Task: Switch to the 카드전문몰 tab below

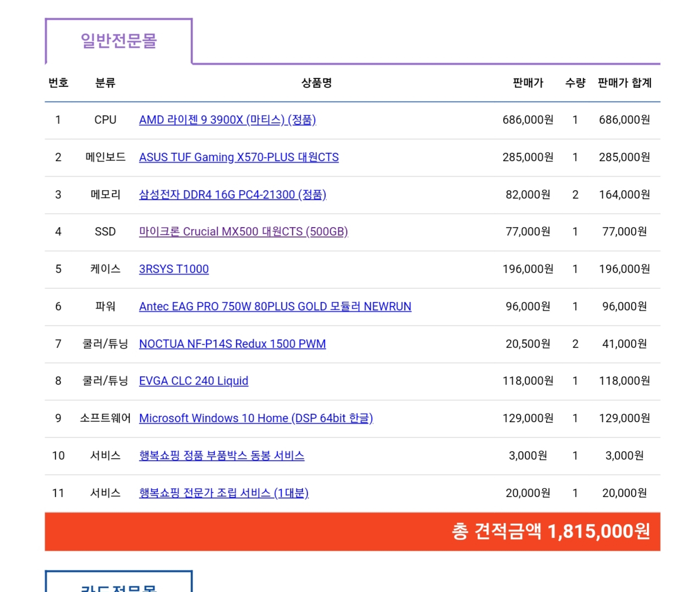Action: [x=119, y=585]
